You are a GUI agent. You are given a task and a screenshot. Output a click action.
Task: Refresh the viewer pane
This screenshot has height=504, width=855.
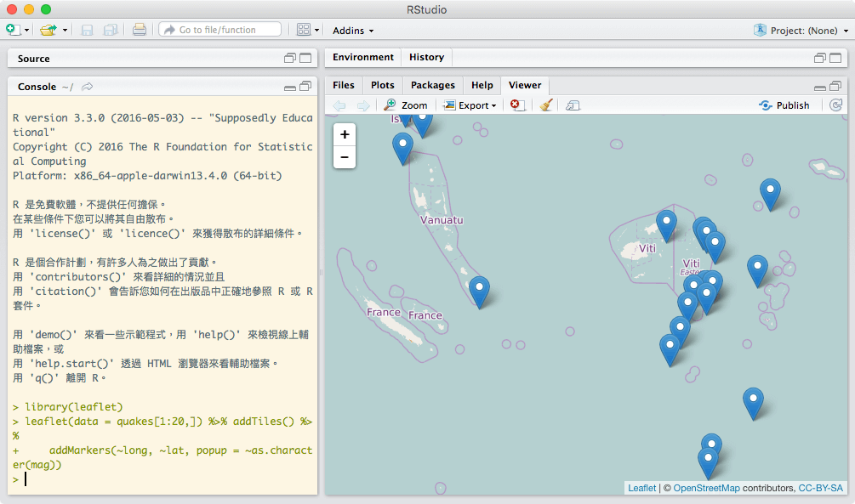[x=835, y=105]
